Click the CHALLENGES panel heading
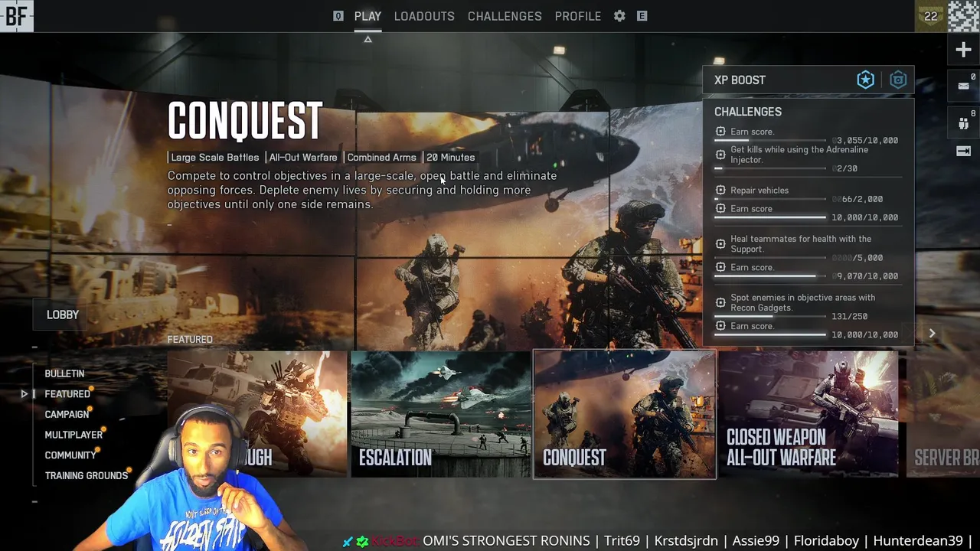Screen dimensions: 980x551 [748, 112]
